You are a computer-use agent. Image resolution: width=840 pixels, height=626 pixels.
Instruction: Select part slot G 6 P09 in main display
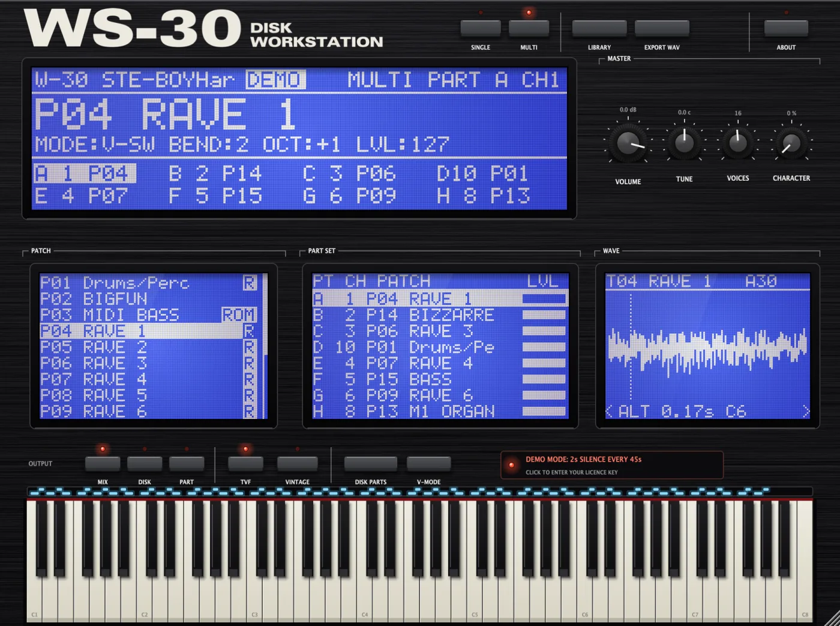[x=349, y=196]
